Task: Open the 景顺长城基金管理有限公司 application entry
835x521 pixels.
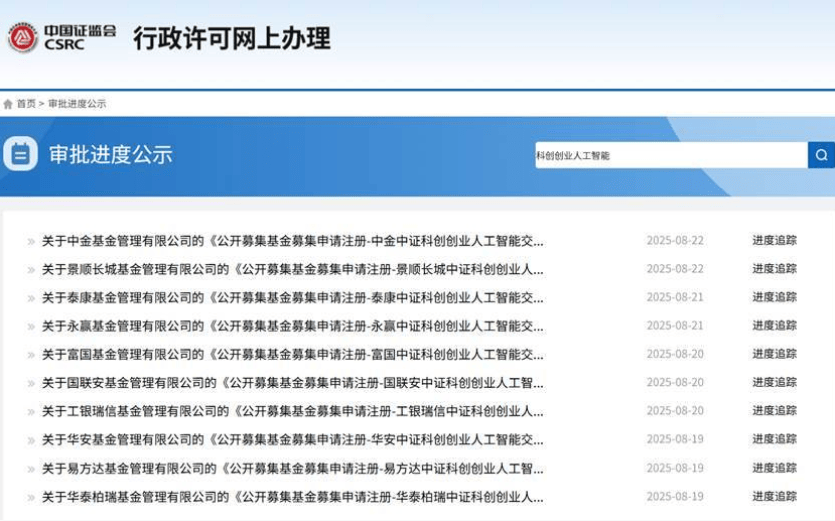Action: point(292,269)
